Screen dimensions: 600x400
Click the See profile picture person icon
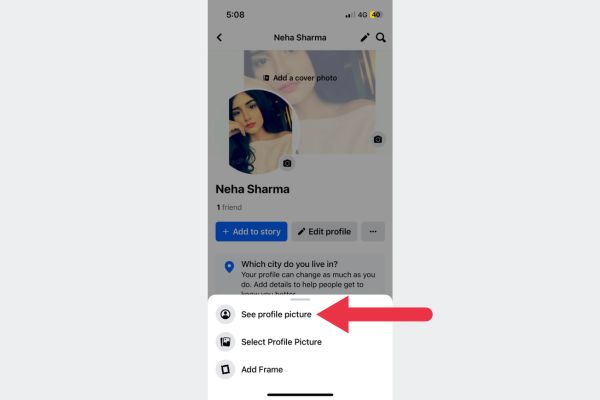225,314
